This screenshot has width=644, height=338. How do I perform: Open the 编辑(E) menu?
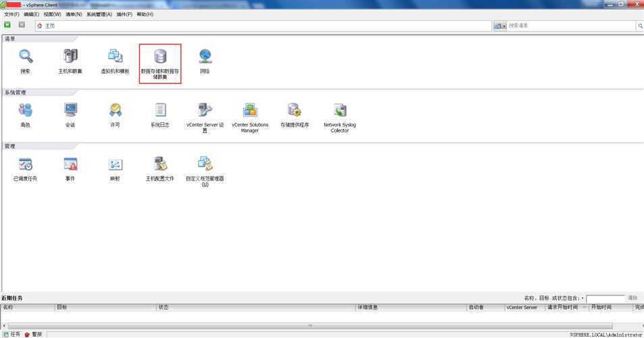point(31,14)
